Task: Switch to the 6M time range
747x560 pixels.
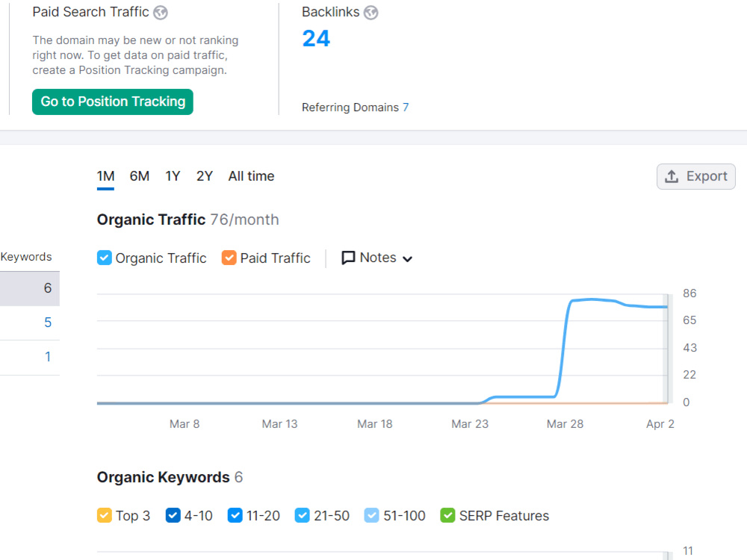Action: click(140, 177)
